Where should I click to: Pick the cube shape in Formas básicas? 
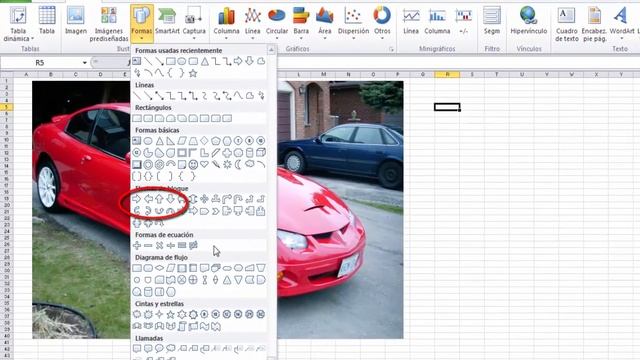pyautogui.click(x=260, y=153)
